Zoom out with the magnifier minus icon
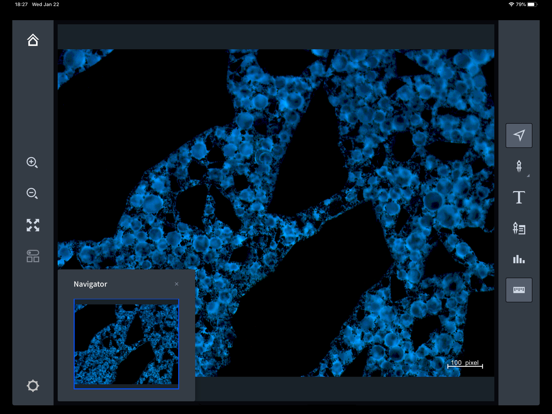 pyautogui.click(x=32, y=194)
